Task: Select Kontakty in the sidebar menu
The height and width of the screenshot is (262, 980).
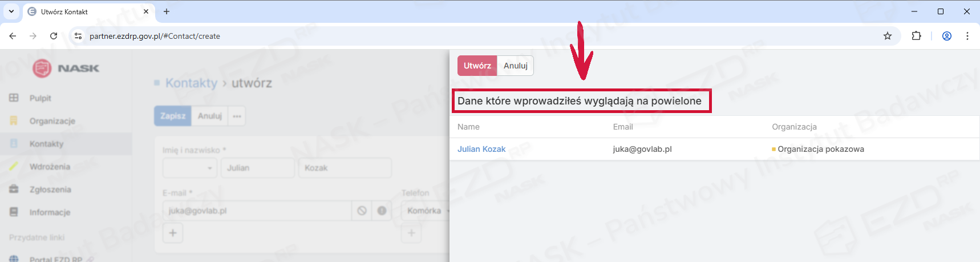Action: point(47,144)
